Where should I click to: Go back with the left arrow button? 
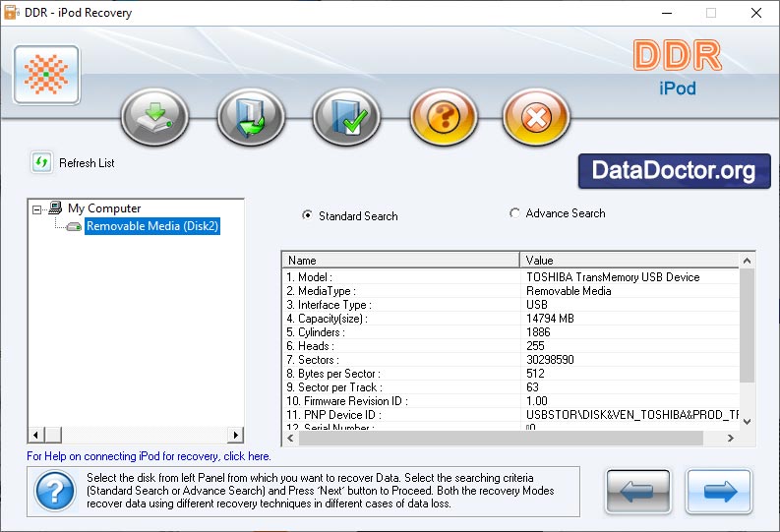pos(637,492)
